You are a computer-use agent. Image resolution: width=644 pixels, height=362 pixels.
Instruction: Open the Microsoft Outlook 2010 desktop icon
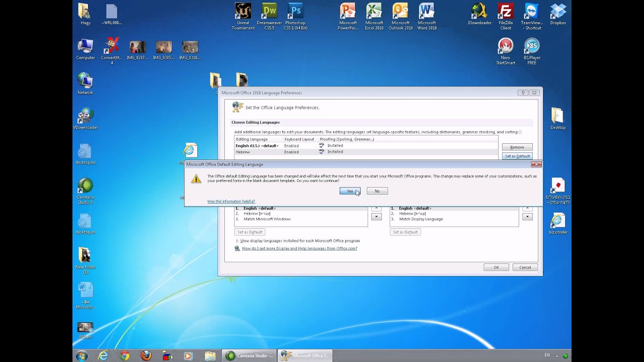point(400,17)
